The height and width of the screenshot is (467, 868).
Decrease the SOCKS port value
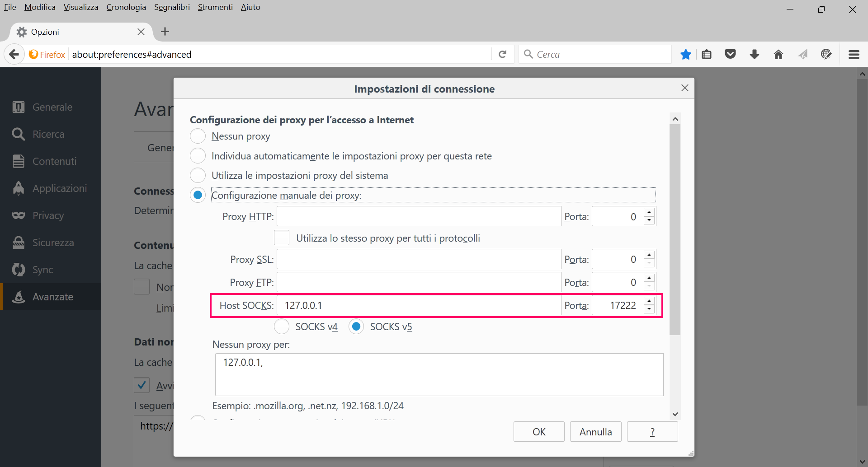(x=649, y=310)
